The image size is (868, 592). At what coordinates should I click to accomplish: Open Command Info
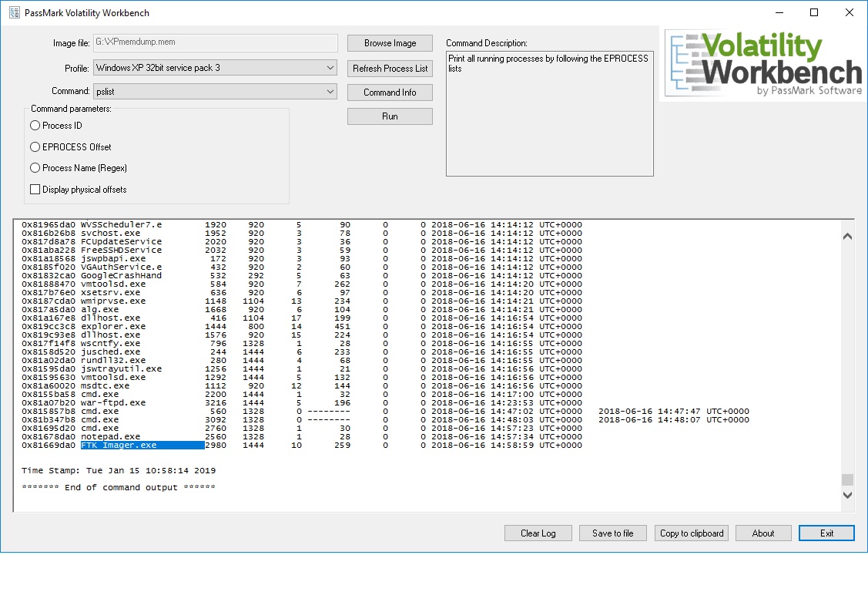point(390,92)
